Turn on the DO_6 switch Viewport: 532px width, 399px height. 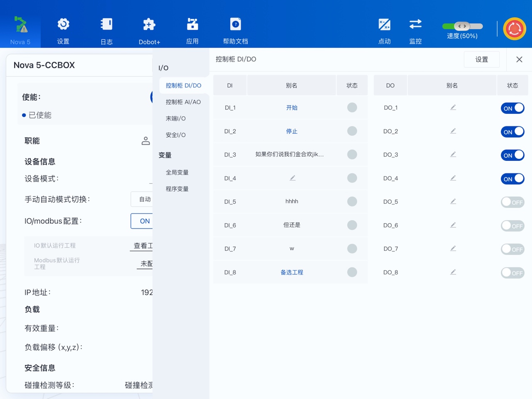point(512,226)
